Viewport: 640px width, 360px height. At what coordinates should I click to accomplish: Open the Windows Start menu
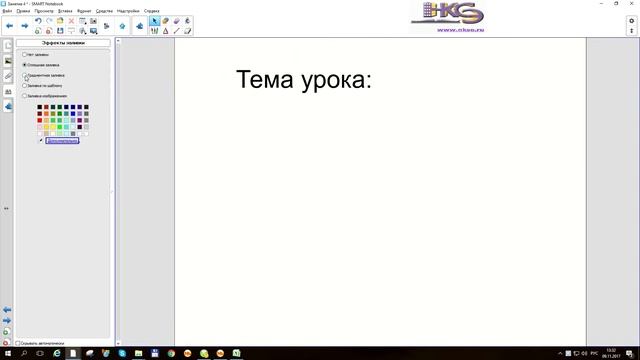7,353
